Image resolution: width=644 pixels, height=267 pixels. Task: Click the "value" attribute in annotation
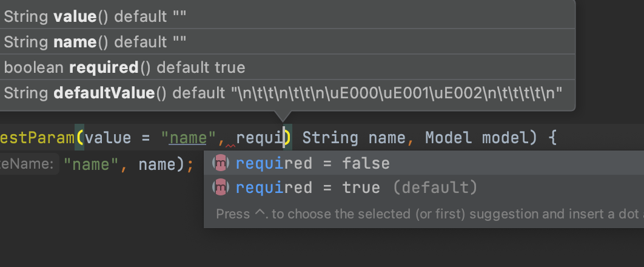click(x=107, y=138)
